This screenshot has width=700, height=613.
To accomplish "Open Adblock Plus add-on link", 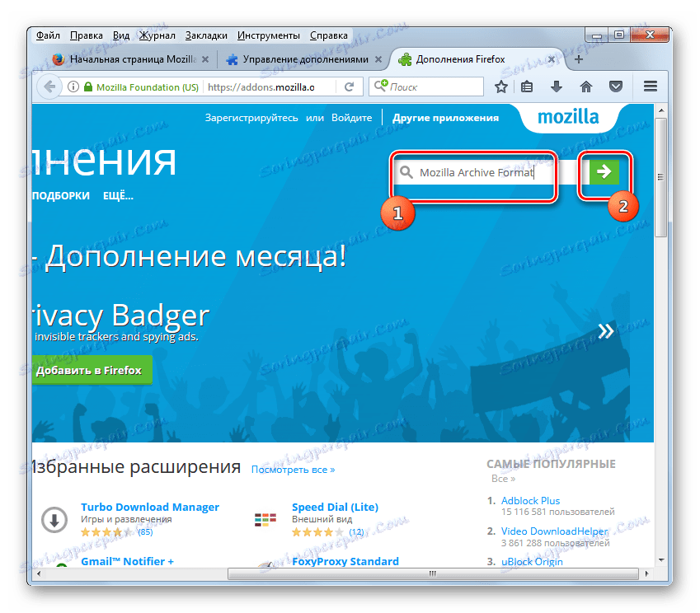I will pyautogui.click(x=530, y=501).
